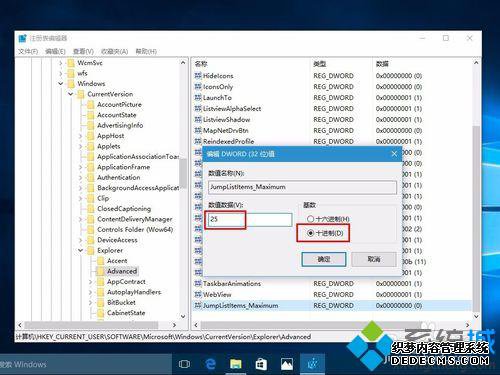Collapse the Explorer tree node
This screenshot has width=500, height=375.
[80, 250]
